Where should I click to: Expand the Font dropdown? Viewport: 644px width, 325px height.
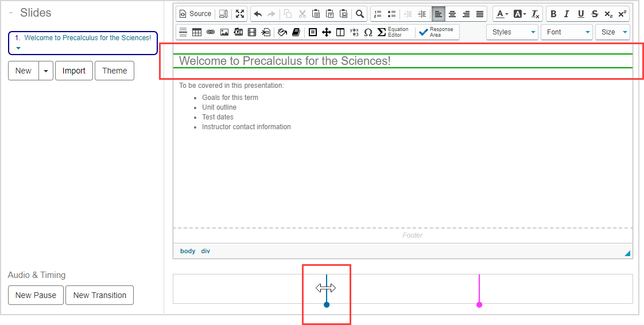coord(567,32)
